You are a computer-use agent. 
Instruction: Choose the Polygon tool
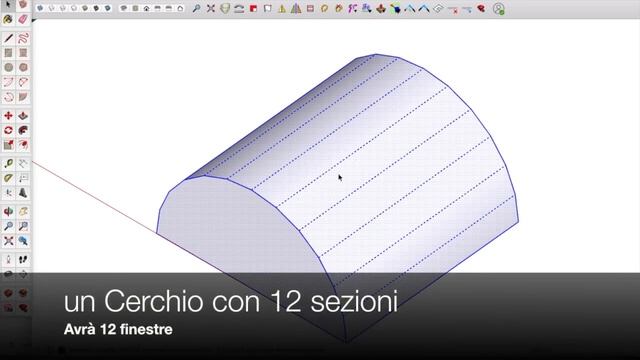coord(23,67)
